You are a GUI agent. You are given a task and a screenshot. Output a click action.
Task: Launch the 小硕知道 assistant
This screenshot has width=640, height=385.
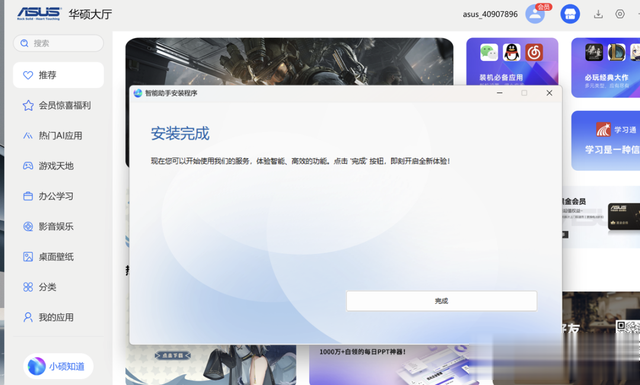click(x=58, y=366)
